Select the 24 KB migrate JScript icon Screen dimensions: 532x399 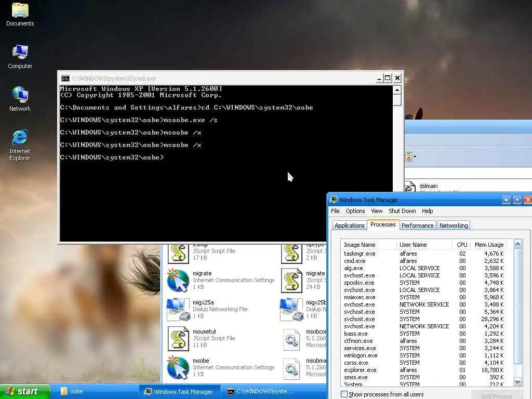[291, 281]
